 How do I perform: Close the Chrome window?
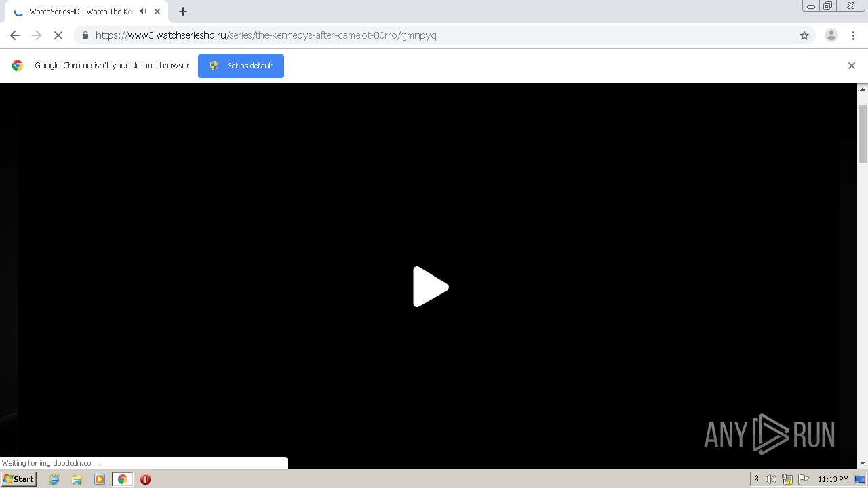(850, 6)
